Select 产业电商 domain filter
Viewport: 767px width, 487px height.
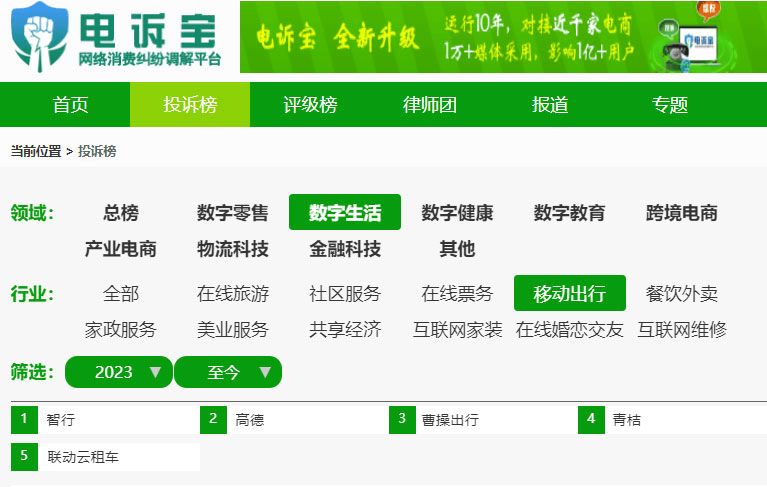click(121, 249)
